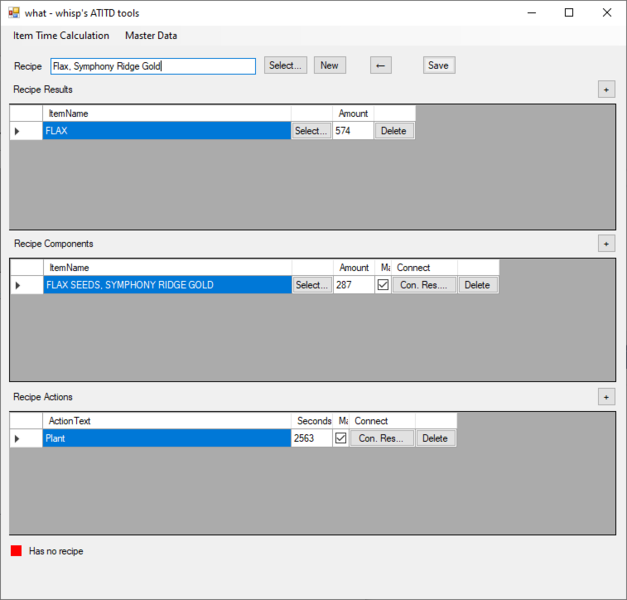Delete the FLAX result row
This screenshot has width=627, height=600.
(x=394, y=131)
